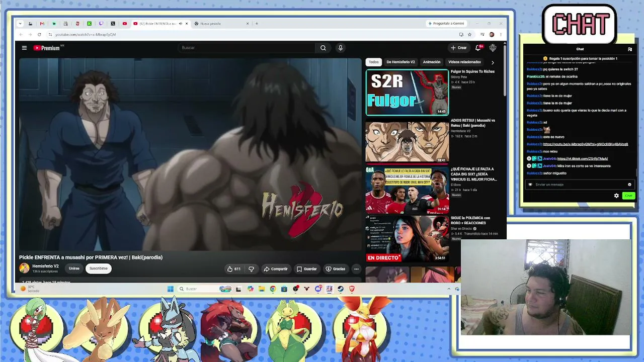Select the Animación filter chip

431,62
